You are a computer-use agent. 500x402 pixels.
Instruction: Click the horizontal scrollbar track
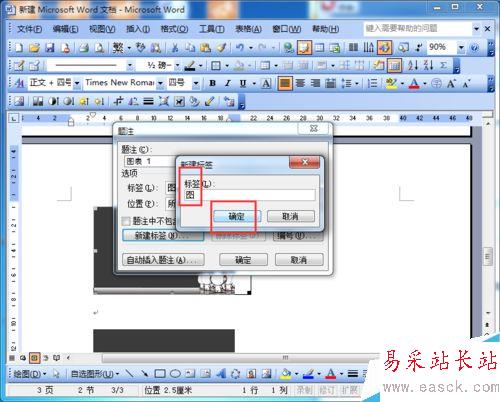(x=240, y=358)
